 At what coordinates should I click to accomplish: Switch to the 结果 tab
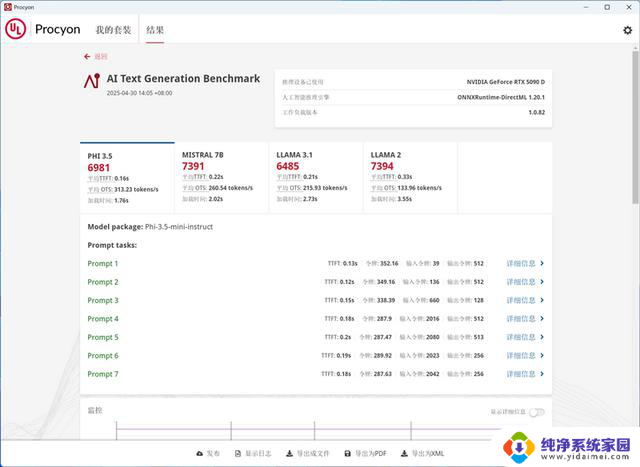click(155, 30)
